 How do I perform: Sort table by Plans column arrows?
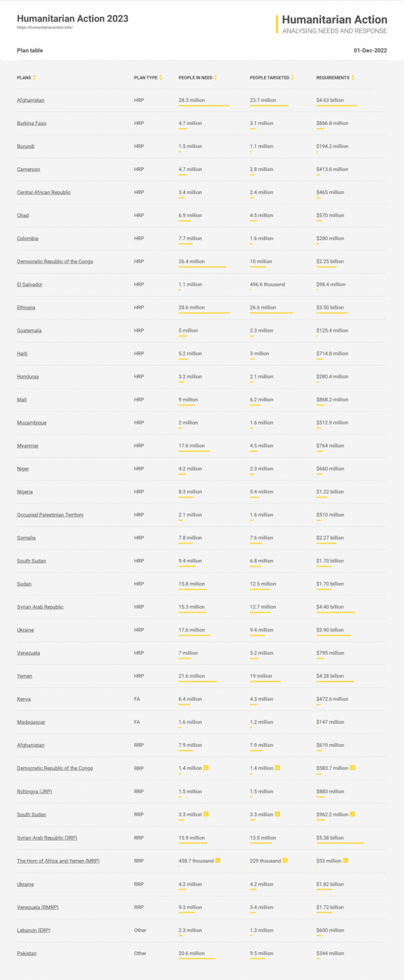click(34, 77)
